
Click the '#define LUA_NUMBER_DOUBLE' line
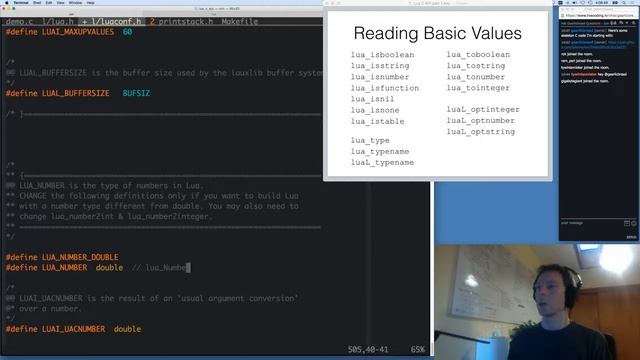[62, 257]
